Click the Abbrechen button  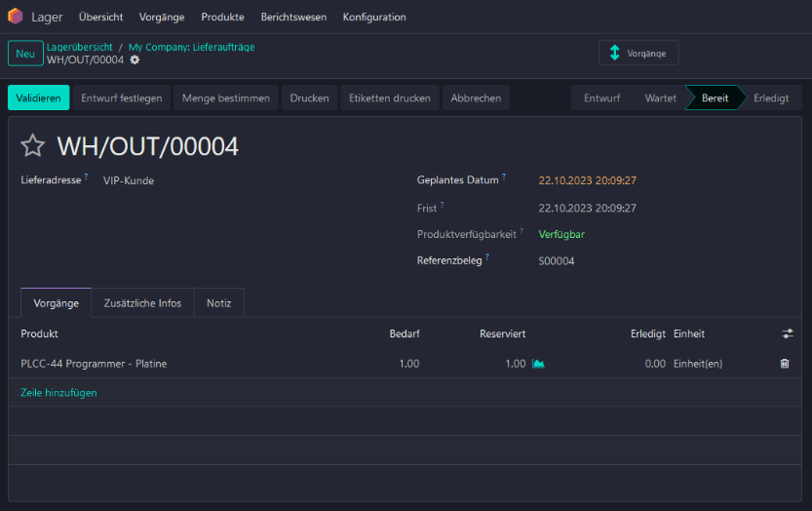(x=476, y=98)
